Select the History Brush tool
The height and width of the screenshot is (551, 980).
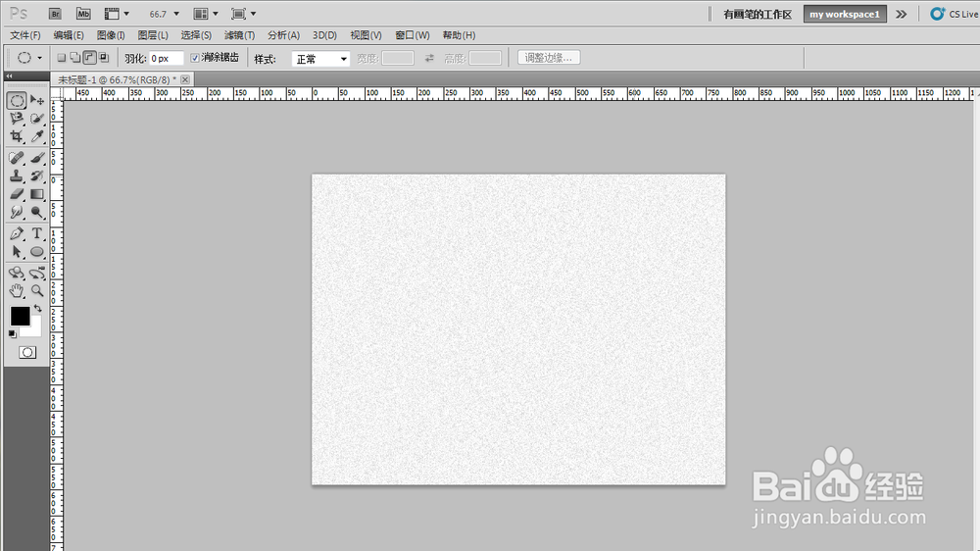[37, 175]
